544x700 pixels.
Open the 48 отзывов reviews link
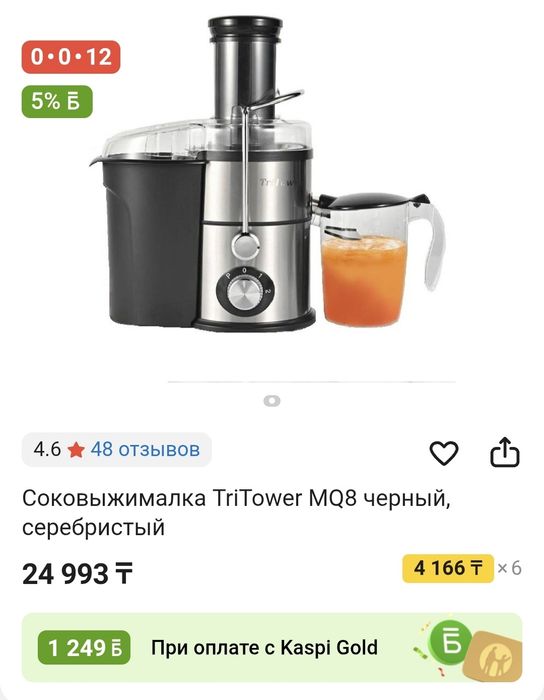pyautogui.click(x=145, y=449)
